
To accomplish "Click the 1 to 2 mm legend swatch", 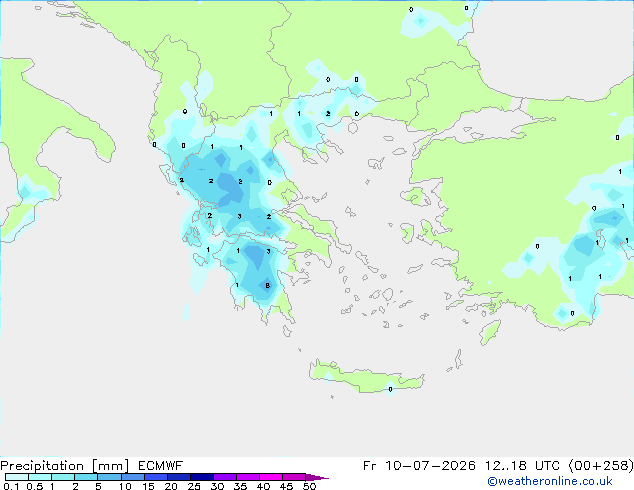I will (63, 477).
